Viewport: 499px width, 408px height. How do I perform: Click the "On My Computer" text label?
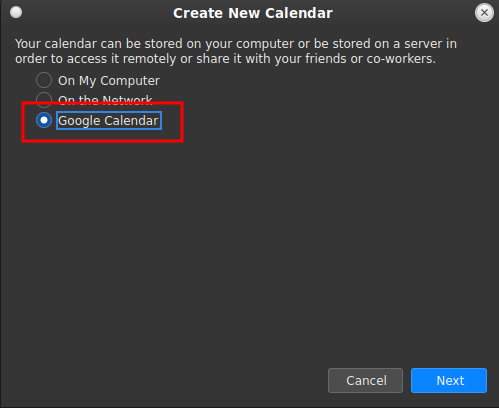tap(109, 81)
